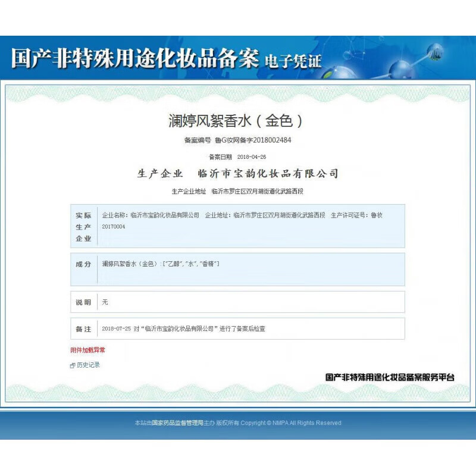The image size is (476, 476).
Task: Click the 国产非特殊用途化妆品备案服务平台 stamp text
Action: (390, 377)
